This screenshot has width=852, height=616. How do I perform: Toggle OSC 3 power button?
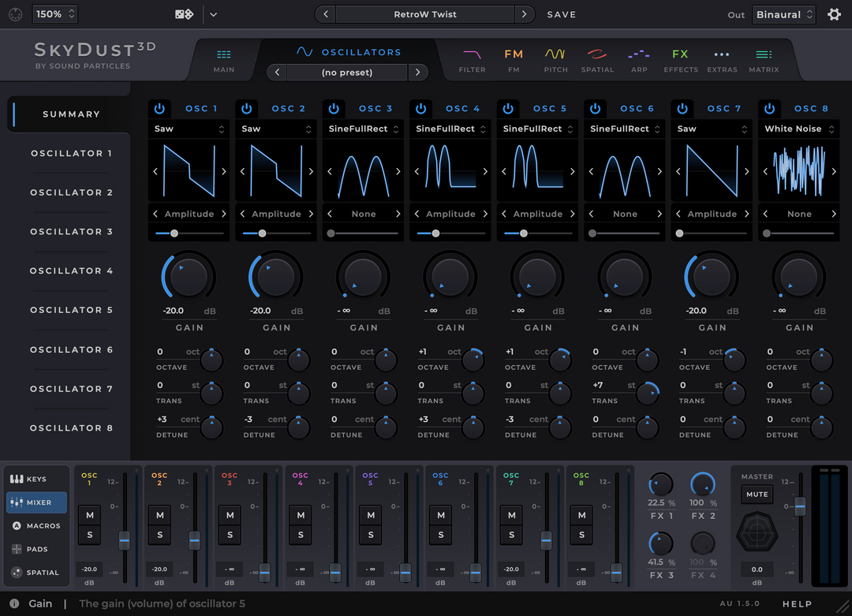coord(334,109)
